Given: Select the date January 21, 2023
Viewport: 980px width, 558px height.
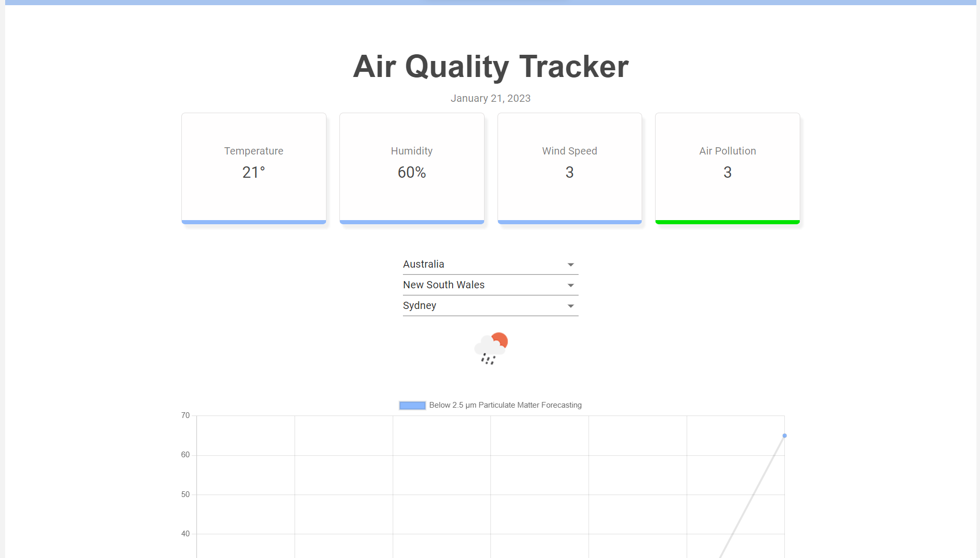Looking at the screenshot, I should (x=490, y=98).
